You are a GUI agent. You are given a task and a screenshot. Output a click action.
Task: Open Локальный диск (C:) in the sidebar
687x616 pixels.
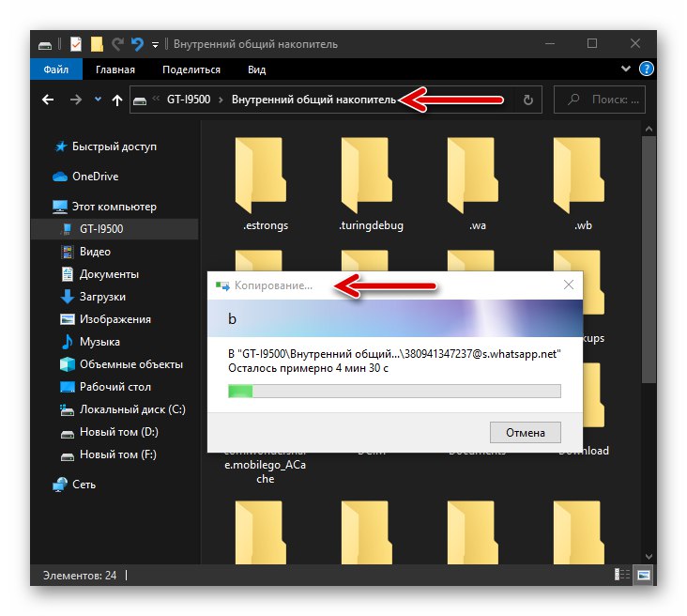coord(132,409)
